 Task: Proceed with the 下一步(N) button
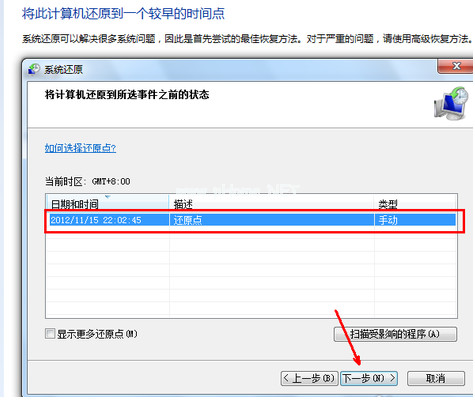click(369, 378)
